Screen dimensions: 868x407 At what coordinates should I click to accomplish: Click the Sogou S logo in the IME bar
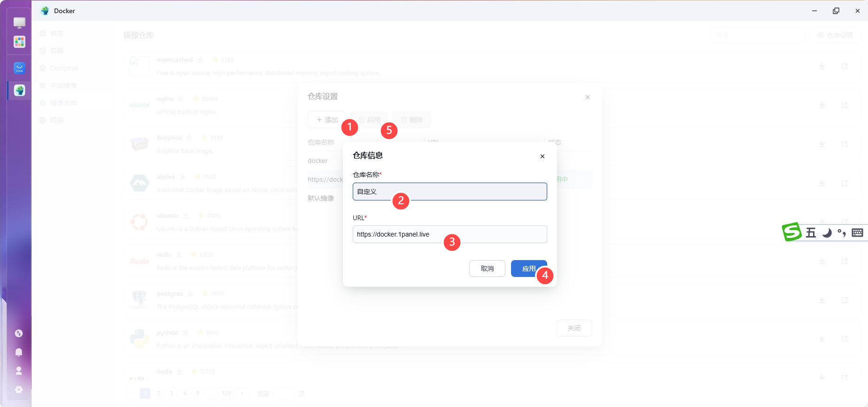(x=792, y=232)
